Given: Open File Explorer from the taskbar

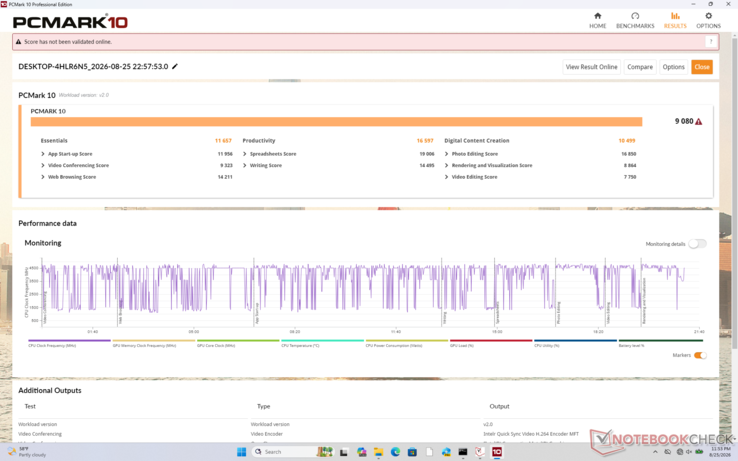Looking at the screenshot, I should click(378, 452).
